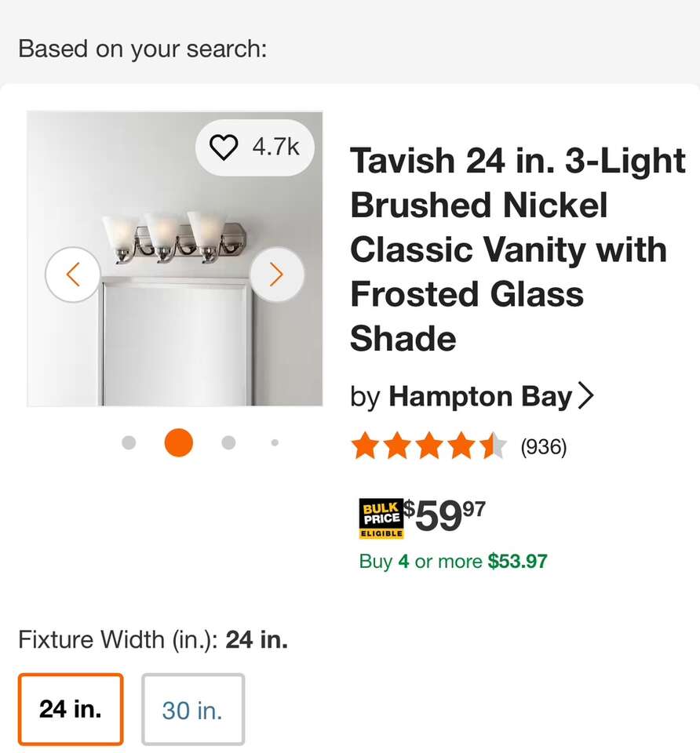The image size is (700, 753).
Task: Tap the heart icon to save product
Action: tap(225, 147)
